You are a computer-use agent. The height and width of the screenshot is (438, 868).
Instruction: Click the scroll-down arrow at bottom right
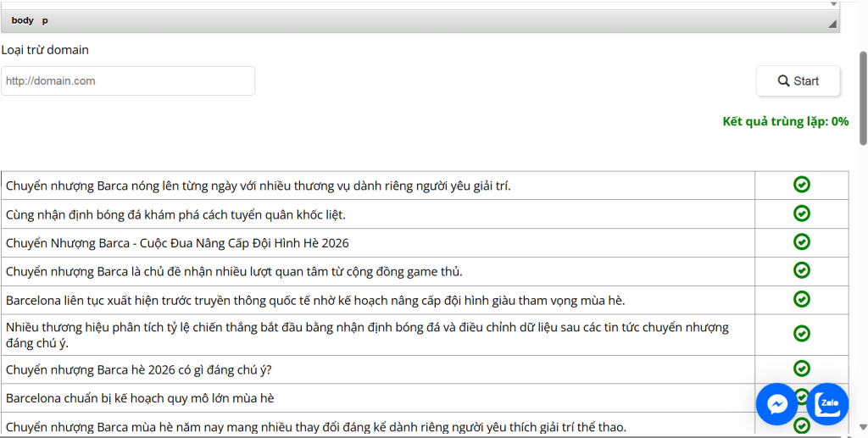point(863,426)
